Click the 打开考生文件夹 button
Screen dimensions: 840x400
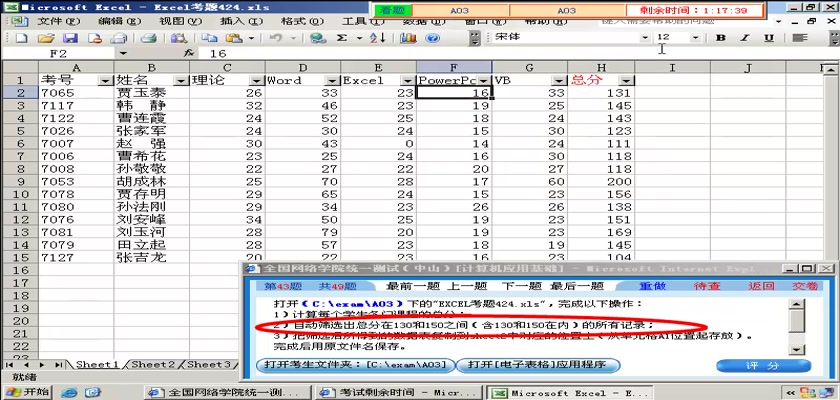[x=356, y=365]
